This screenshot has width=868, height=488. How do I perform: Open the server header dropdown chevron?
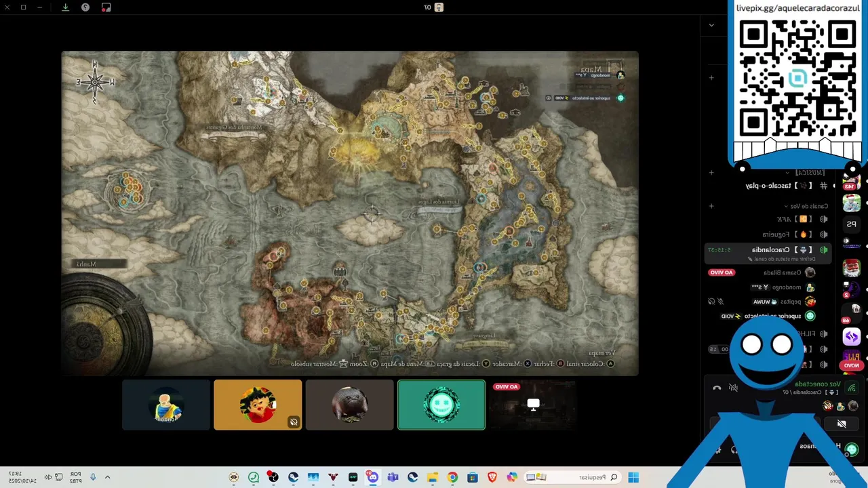tap(711, 25)
